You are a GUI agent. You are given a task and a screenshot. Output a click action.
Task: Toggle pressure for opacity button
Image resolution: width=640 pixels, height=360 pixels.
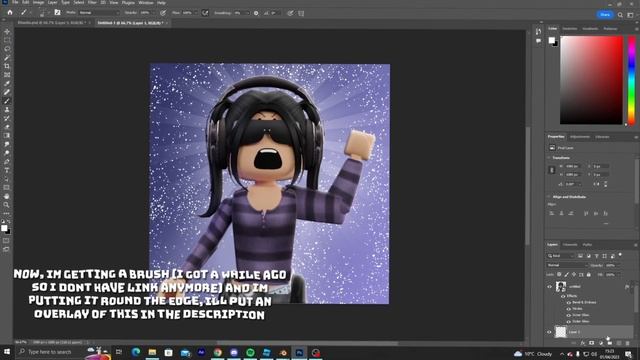point(163,13)
